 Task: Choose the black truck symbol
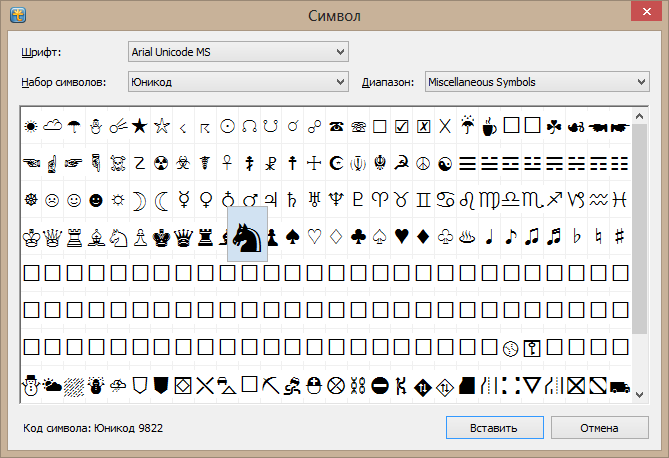(620, 387)
